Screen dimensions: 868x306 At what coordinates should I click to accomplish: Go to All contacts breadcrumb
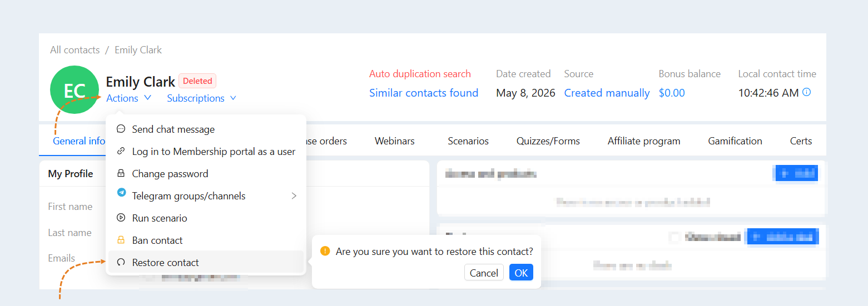click(75, 50)
